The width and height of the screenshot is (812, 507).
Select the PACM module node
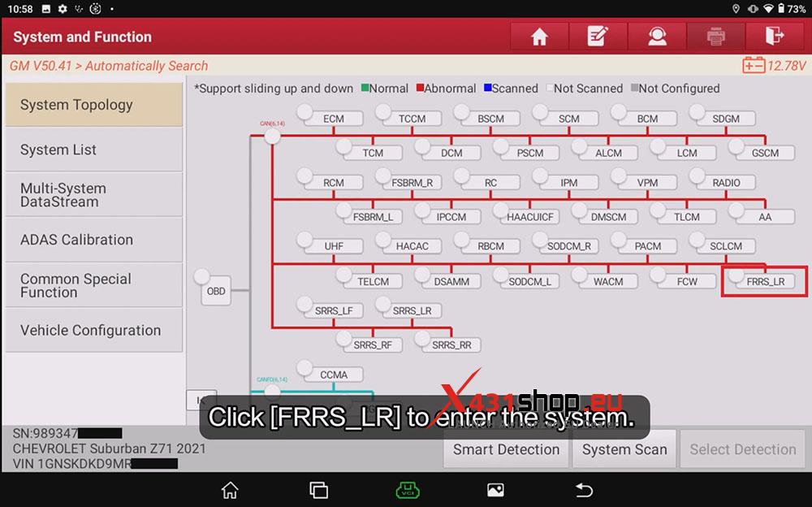(647, 245)
